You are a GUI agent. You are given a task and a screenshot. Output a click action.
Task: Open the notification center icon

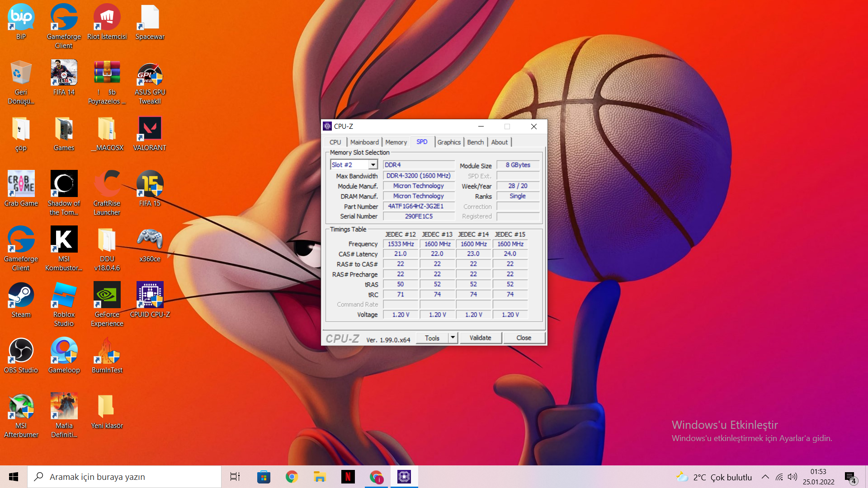[850, 477]
